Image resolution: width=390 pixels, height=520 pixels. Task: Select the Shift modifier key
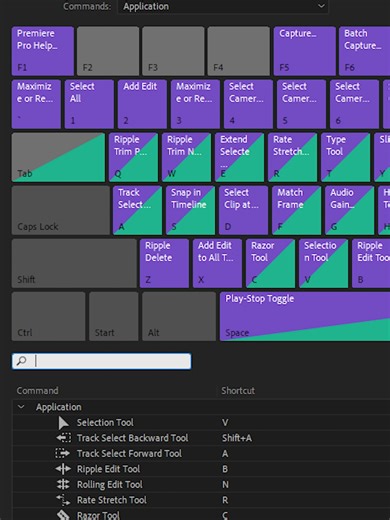74,263
